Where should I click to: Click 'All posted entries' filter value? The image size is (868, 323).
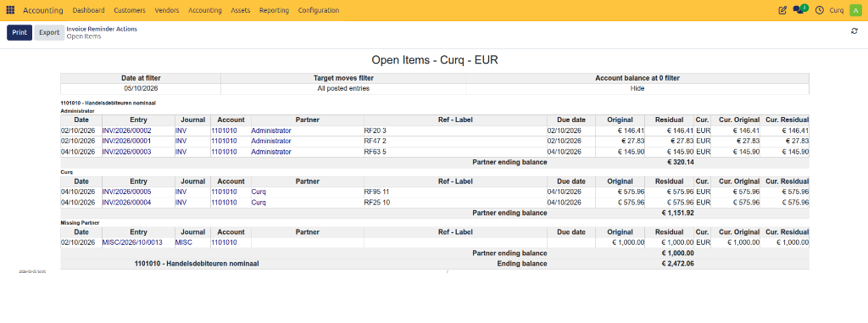343,89
